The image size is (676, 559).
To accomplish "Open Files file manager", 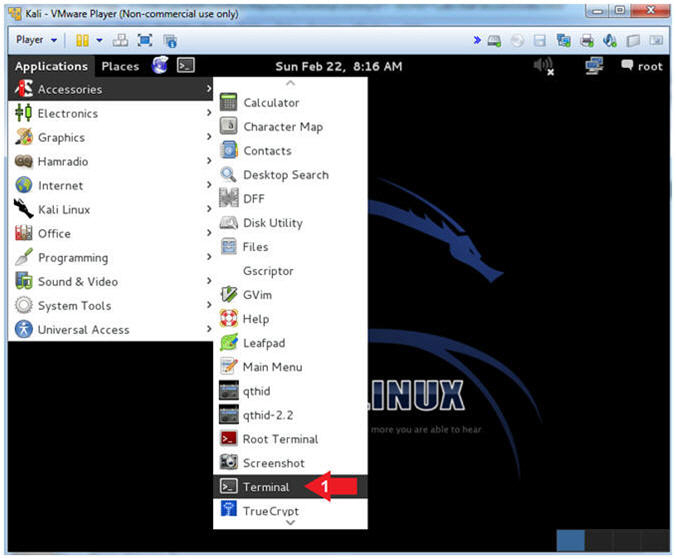I will [290, 247].
